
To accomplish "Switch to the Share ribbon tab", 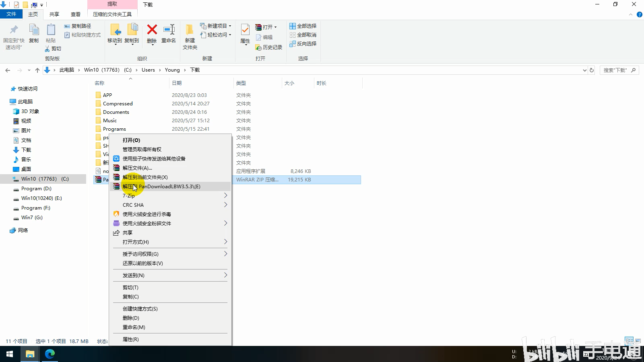I will (x=54, y=14).
